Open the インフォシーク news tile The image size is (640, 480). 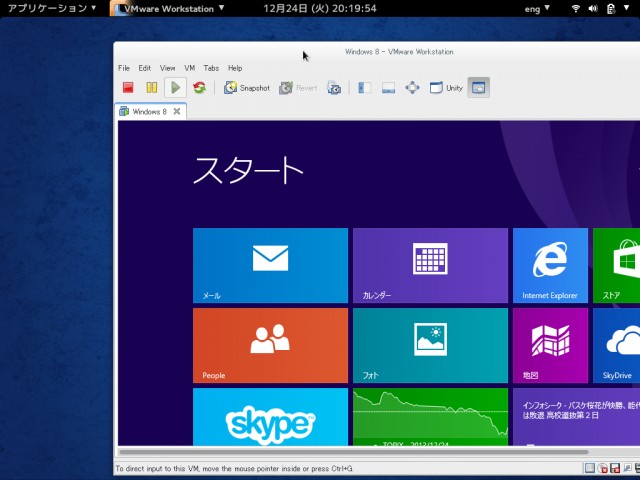576,417
